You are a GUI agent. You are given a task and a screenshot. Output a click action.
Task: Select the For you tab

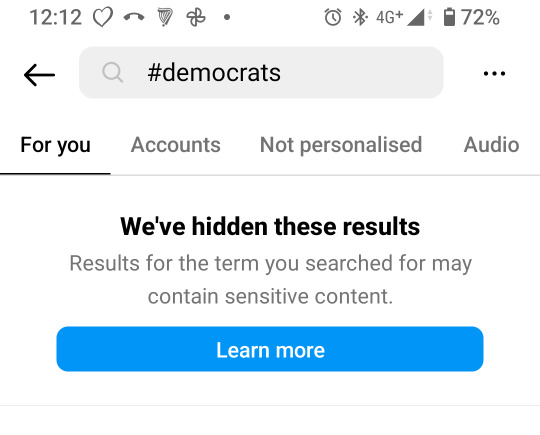click(55, 145)
